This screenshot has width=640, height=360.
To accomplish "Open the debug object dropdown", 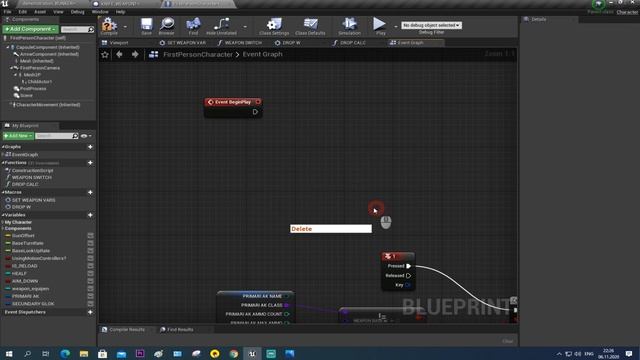I will (431, 25).
